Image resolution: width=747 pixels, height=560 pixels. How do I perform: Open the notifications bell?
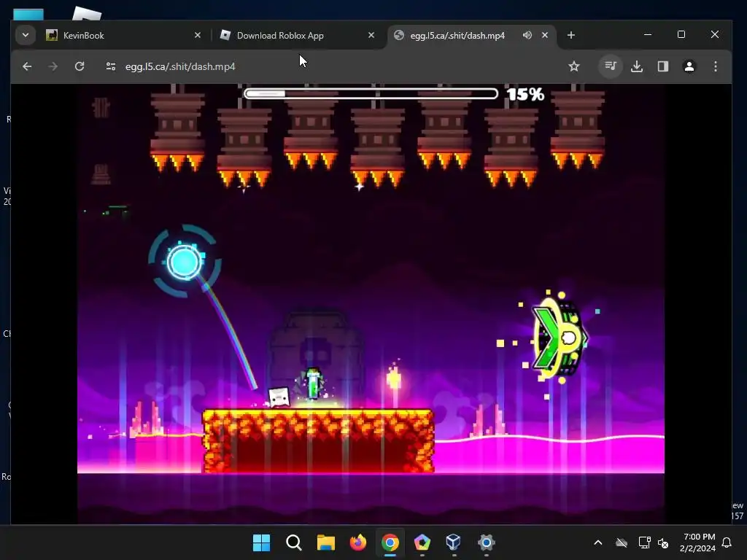pos(727,542)
